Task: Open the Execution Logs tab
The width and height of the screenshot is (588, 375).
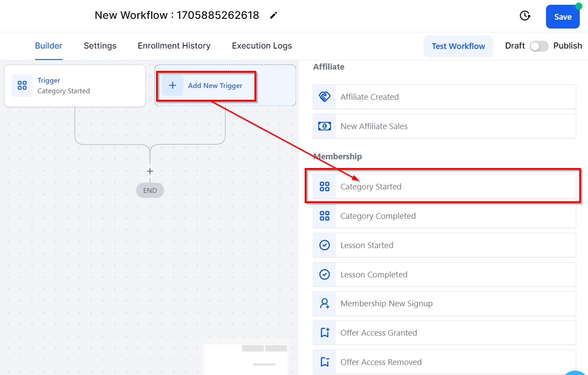Action: (262, 46)
